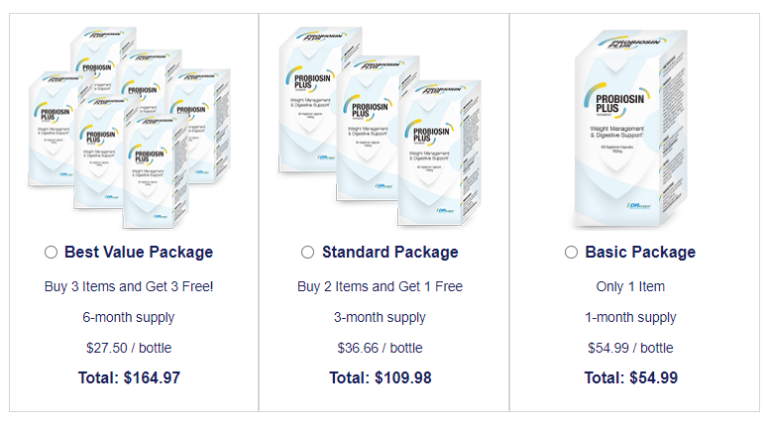
Task: Click the Best Value Package title
Action: [138, 252]
